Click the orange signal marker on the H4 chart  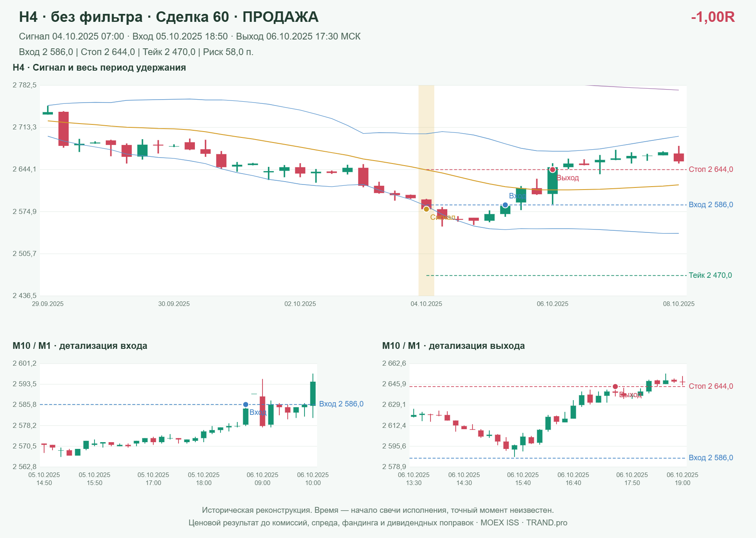point(426,209)
